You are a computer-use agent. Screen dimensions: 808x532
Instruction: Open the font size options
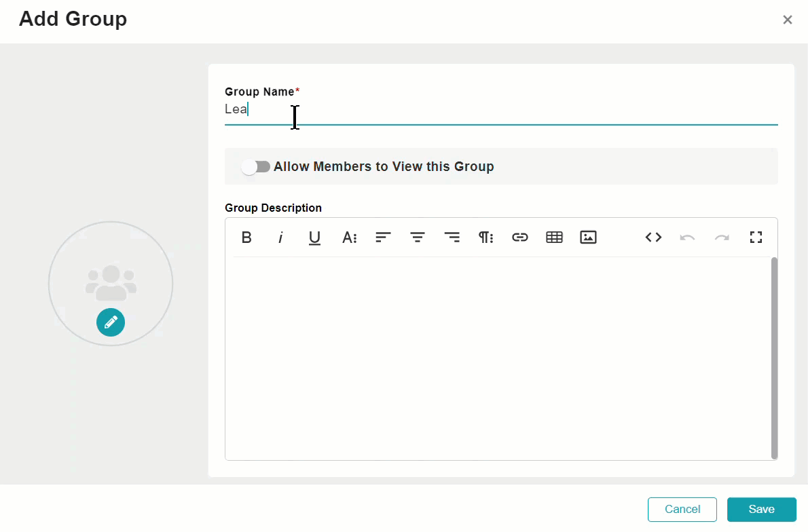(350, 237)
